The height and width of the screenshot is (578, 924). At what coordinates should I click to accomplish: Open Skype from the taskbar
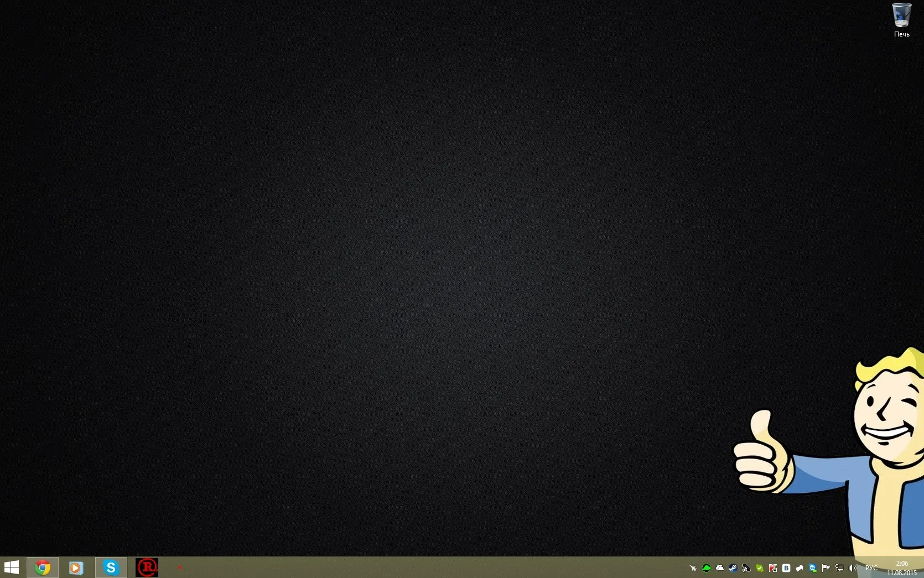[111, 567]
